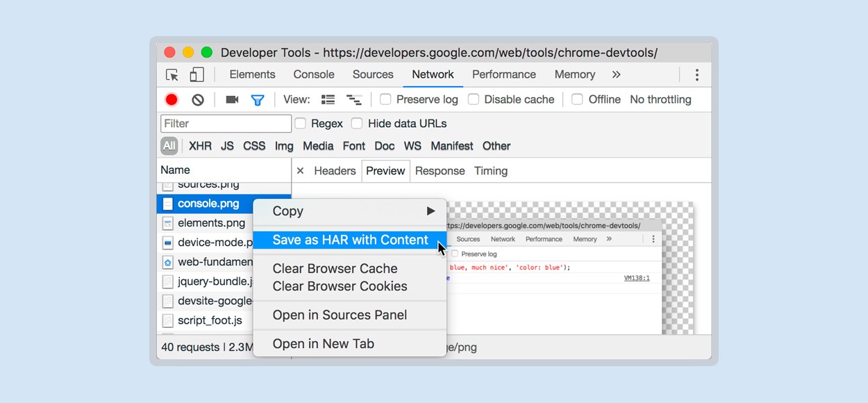Open the No throttling dropdown

click(660, 99)
